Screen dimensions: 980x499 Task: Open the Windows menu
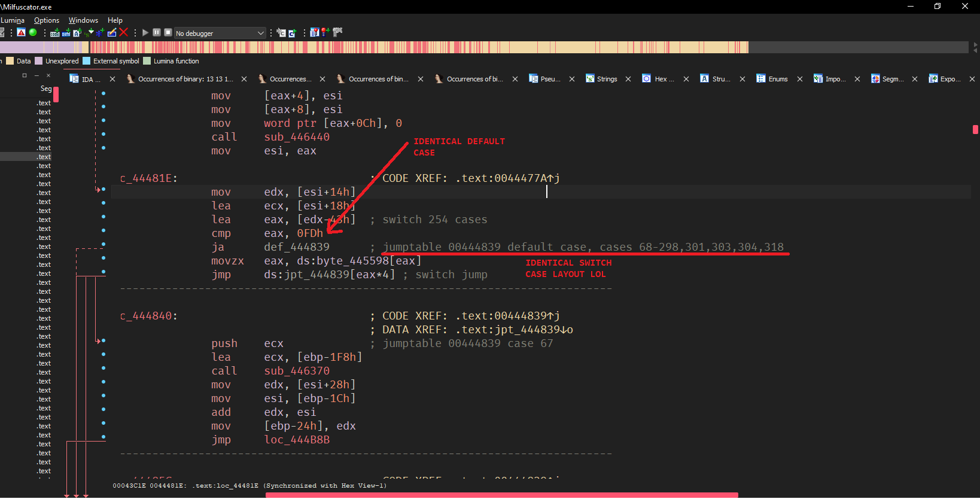83,20
